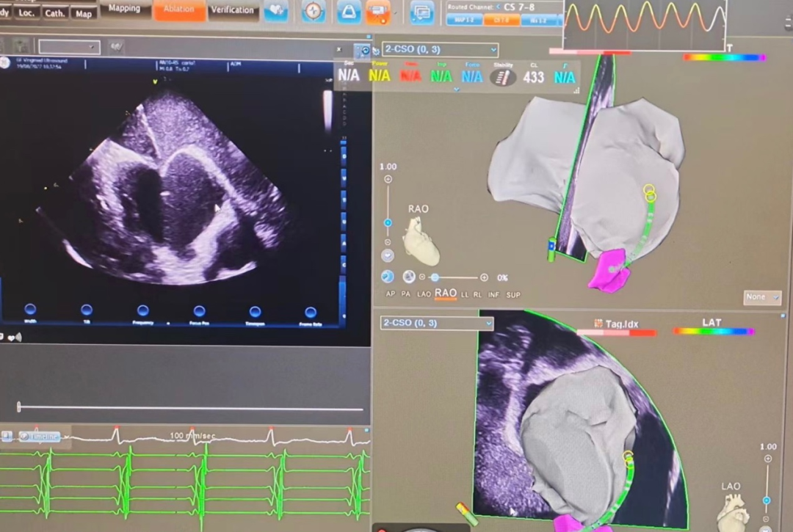This screenshot has width=793, height=532.
Task: Click the ultrasound Frame Rate knob
Action: [x=311, y=312]
